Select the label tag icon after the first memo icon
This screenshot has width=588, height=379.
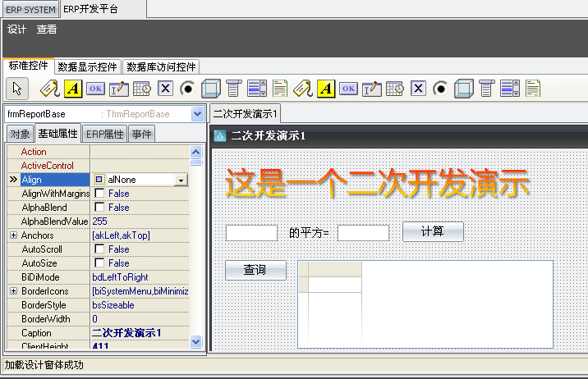coord(303,89)
